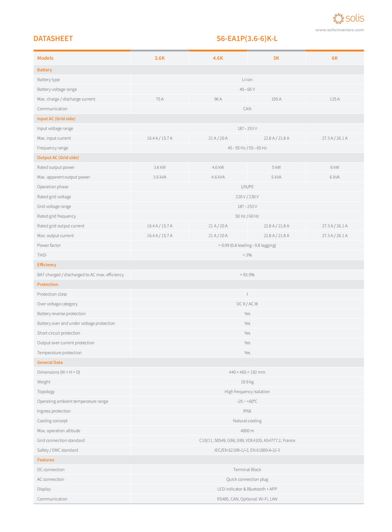
Task: Click the General Data section header
Action: pos(50,362)
